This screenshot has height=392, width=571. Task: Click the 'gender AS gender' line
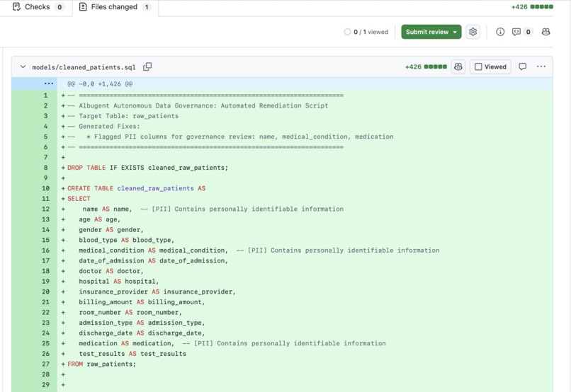pyautogui.click(x=111, y=230)
